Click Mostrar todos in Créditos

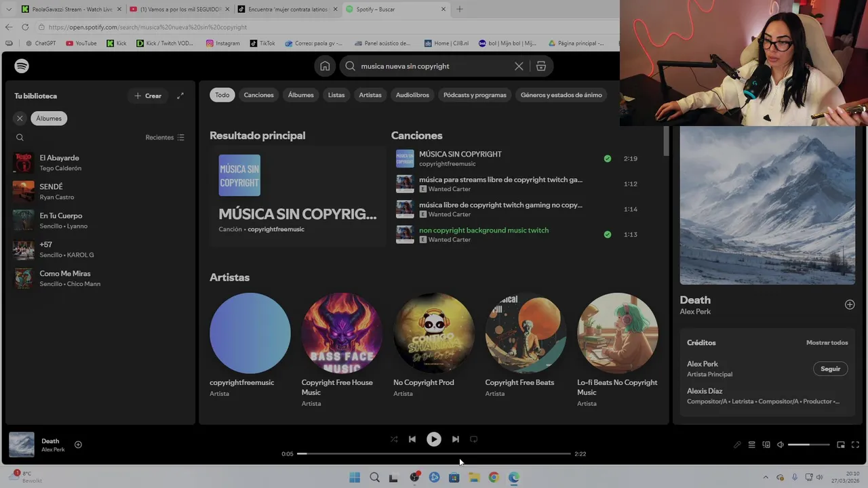(x=827, y=342)
